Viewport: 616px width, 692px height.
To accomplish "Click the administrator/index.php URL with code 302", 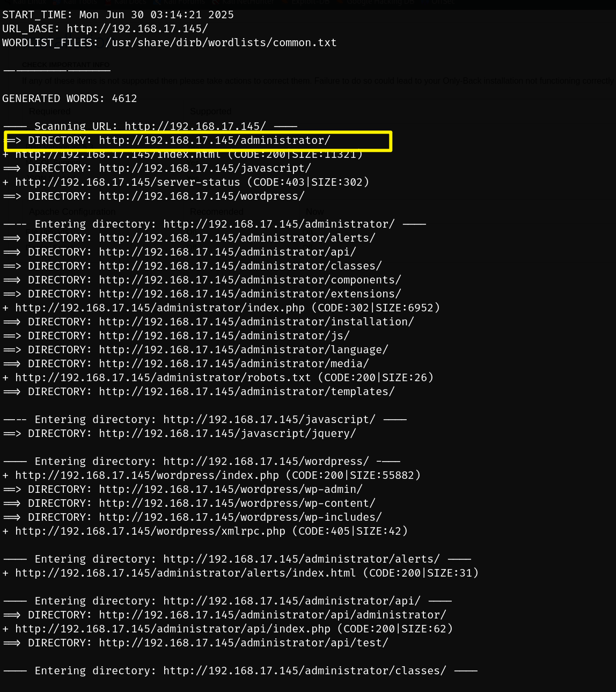I will coord(159,308).
